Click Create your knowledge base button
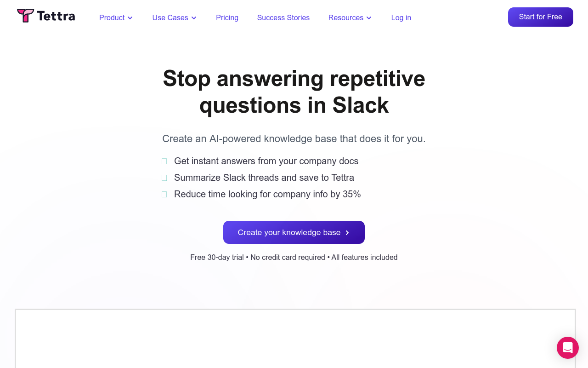 coord(294,232)
